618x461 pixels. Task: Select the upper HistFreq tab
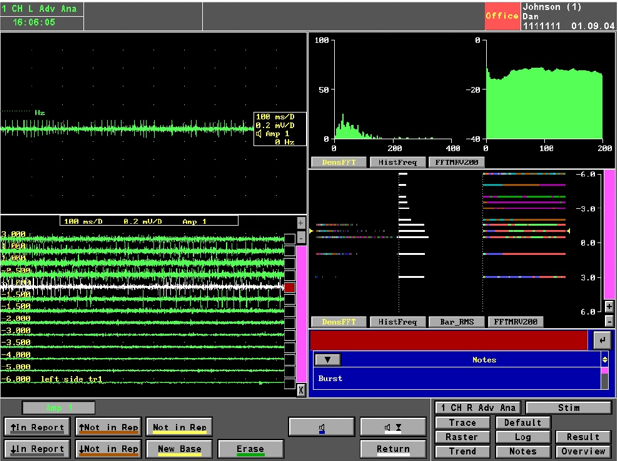pyautogui.click(x=398, y=162)
